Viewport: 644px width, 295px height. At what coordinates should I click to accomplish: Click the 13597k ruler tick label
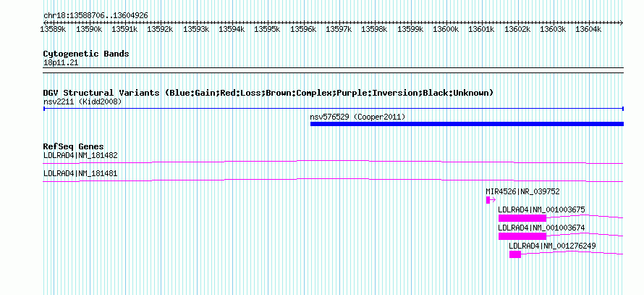(x=339, y=29)
